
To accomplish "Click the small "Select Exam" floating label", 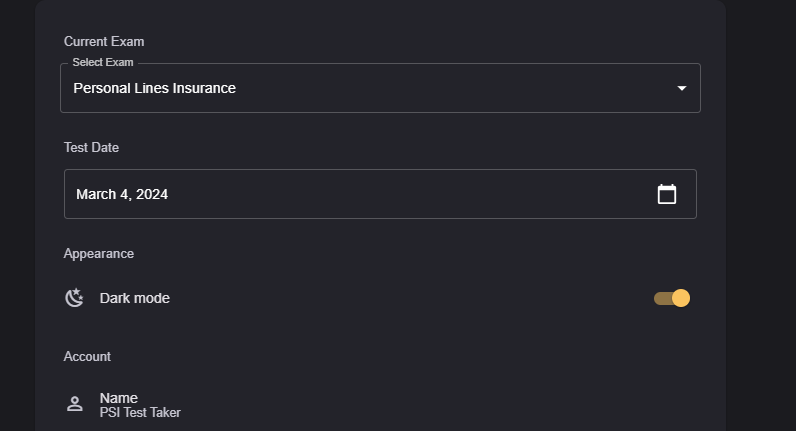I will (103, 62).
